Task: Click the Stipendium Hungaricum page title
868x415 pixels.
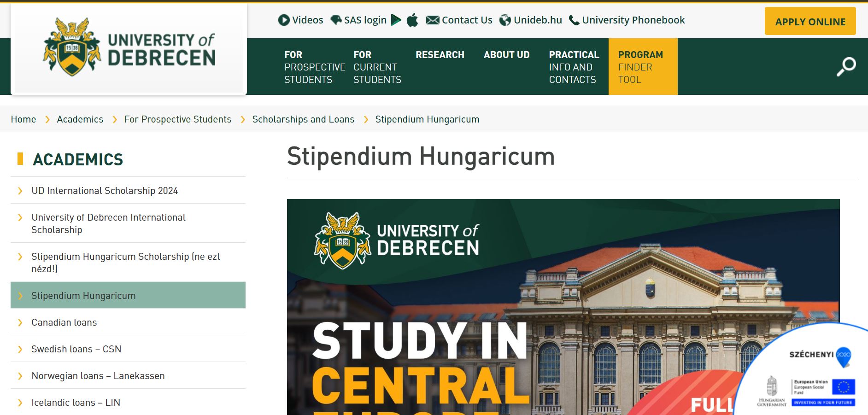Action: pyautogui.click(x=421, y=156)
